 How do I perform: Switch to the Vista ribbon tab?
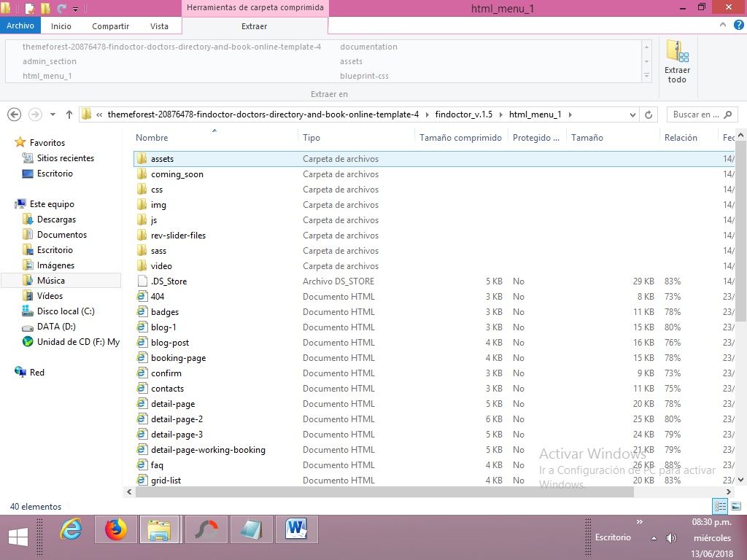(159, 26)
